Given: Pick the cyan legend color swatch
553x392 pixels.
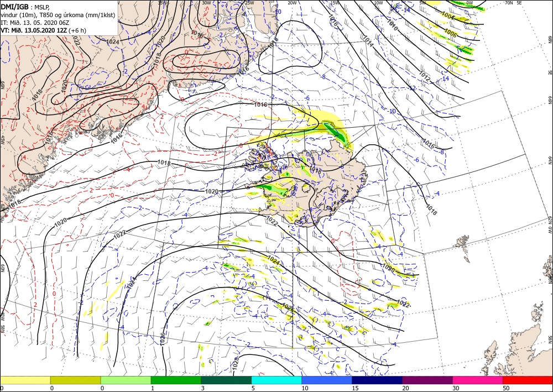Looking at the screenshot, I should 276,380.
